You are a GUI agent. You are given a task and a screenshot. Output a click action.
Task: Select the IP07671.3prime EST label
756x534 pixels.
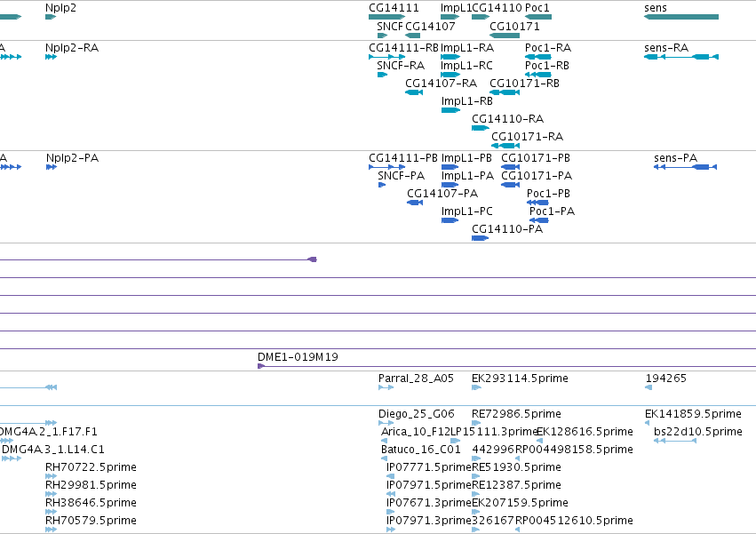(428, 503)
